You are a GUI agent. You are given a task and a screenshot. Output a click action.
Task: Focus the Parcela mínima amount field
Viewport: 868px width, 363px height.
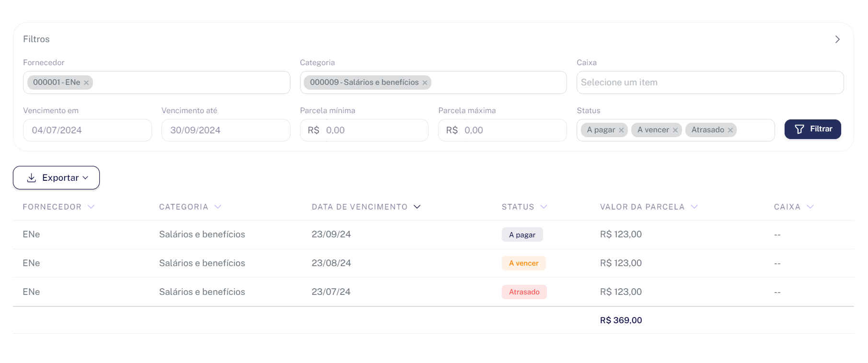[x=364, y=130]
